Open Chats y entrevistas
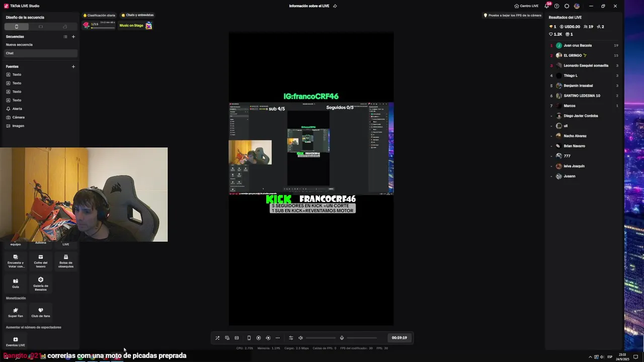The image size is (644, 362). [138, 15]
